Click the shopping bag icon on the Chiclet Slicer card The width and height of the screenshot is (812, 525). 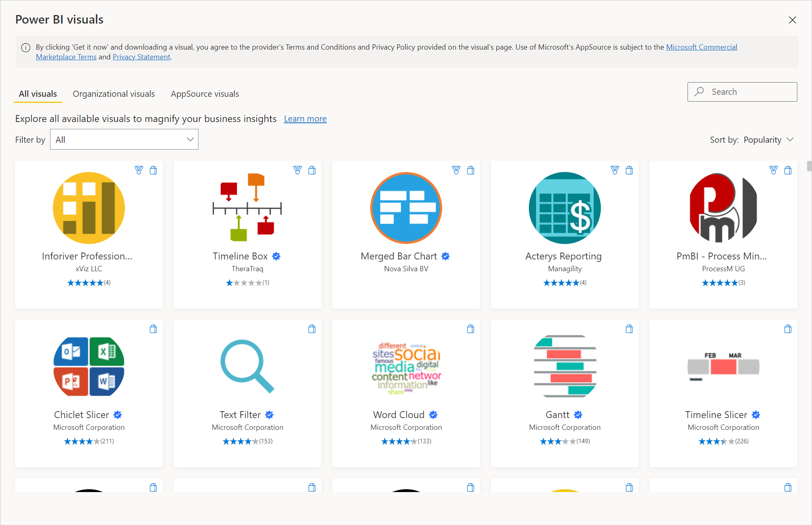[153, 329]
